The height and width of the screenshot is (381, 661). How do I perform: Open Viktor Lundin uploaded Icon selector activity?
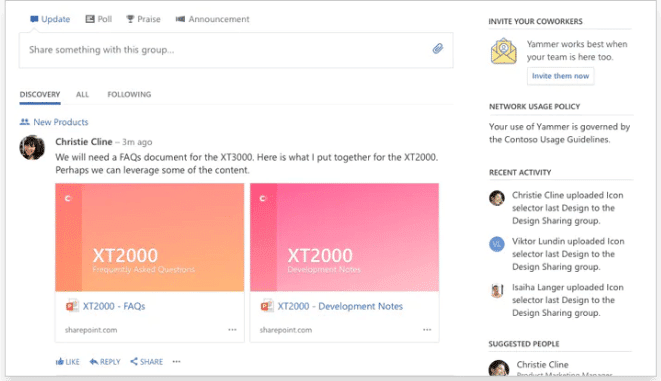coord(568,254)
